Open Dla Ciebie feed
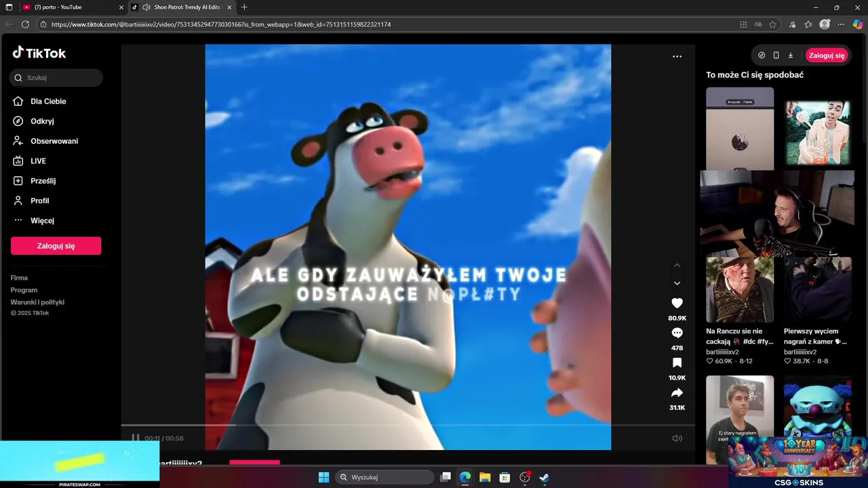 coord(39,102)
